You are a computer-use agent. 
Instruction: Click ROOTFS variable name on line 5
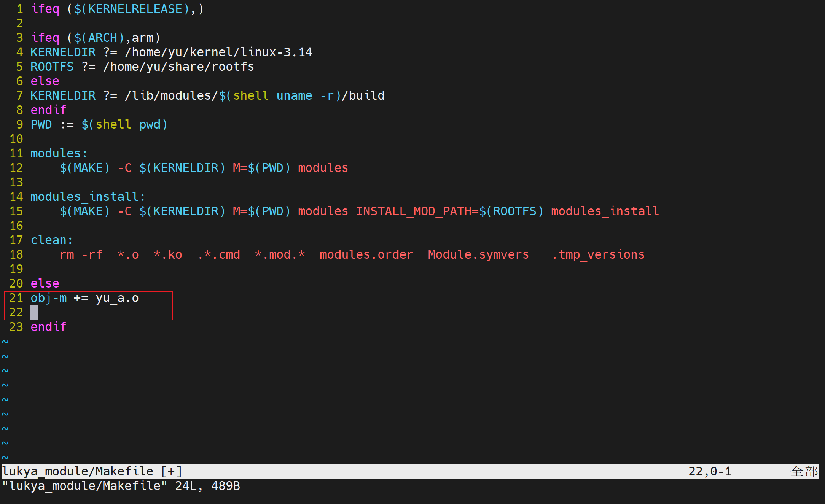(x=52, y=67)
